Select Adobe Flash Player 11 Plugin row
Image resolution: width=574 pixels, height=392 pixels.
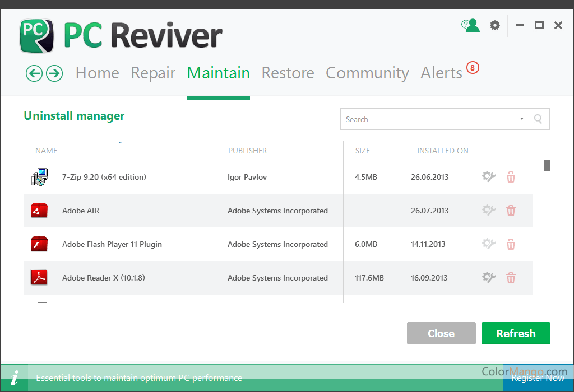click(278, 244)
